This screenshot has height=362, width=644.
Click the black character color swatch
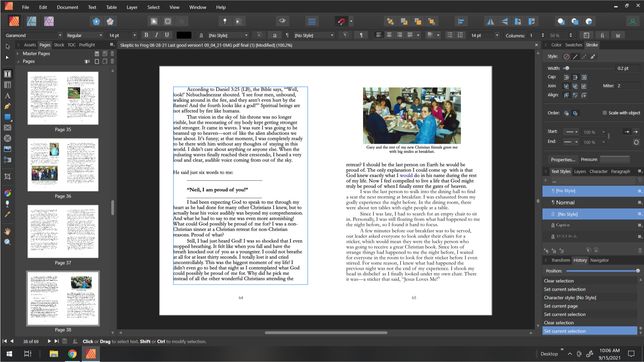(184, 35)
